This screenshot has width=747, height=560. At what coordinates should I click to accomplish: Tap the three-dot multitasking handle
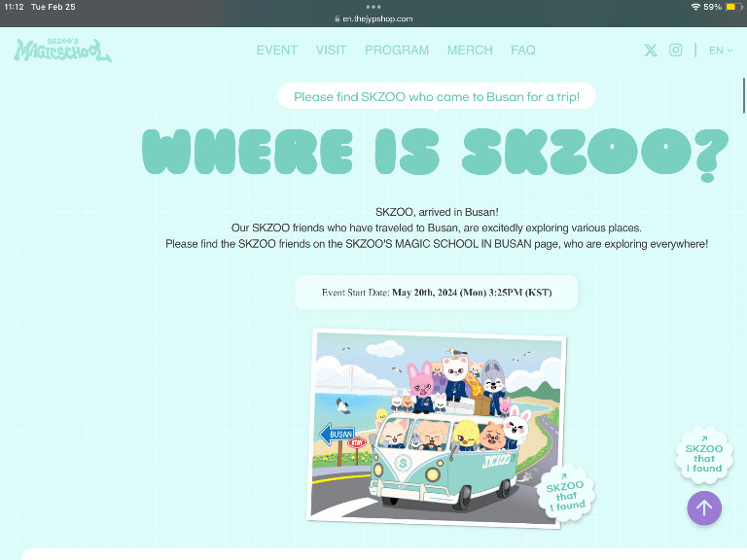[373, 7]
